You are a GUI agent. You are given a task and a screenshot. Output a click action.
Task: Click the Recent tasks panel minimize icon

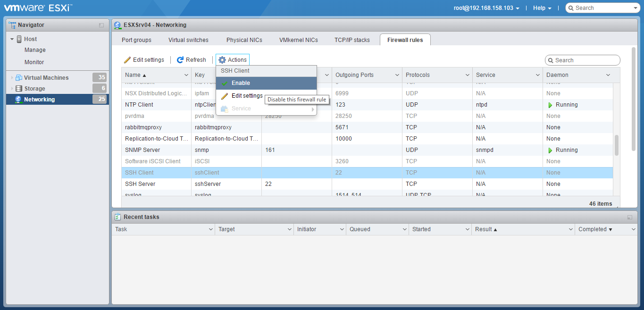coord(629,217)
